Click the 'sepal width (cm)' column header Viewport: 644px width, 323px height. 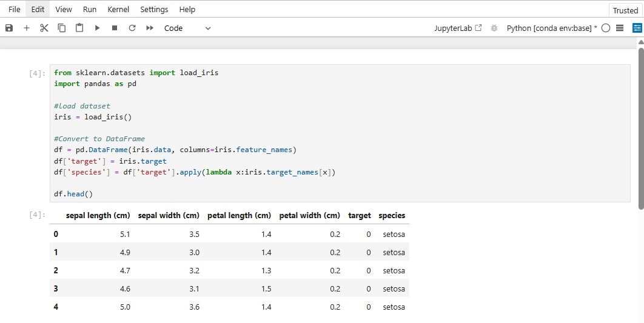click(169, 216)
